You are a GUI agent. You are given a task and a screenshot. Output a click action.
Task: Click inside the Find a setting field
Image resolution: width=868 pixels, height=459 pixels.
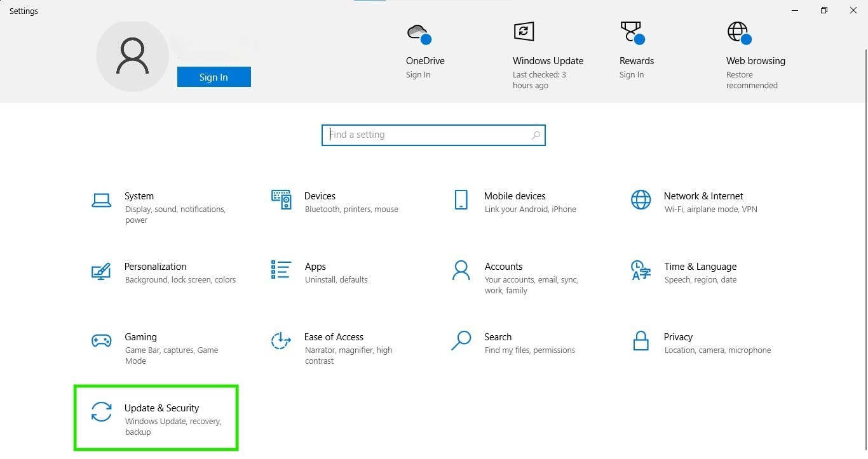(433, 135)
